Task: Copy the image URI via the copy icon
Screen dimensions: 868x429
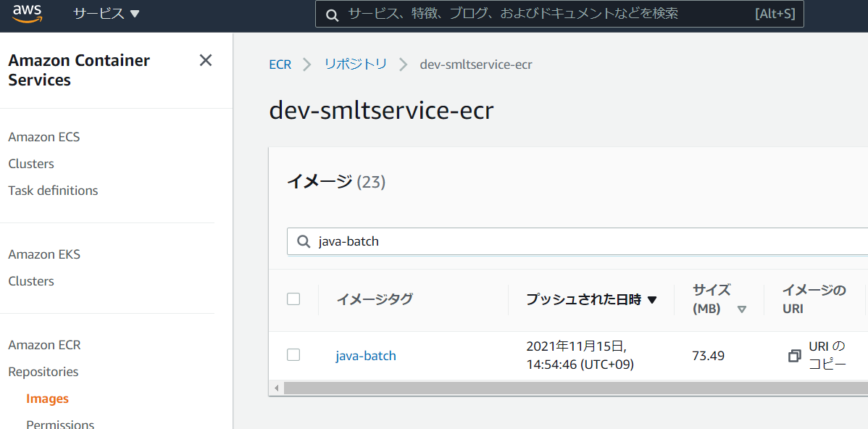Action: tap(795, 356)
